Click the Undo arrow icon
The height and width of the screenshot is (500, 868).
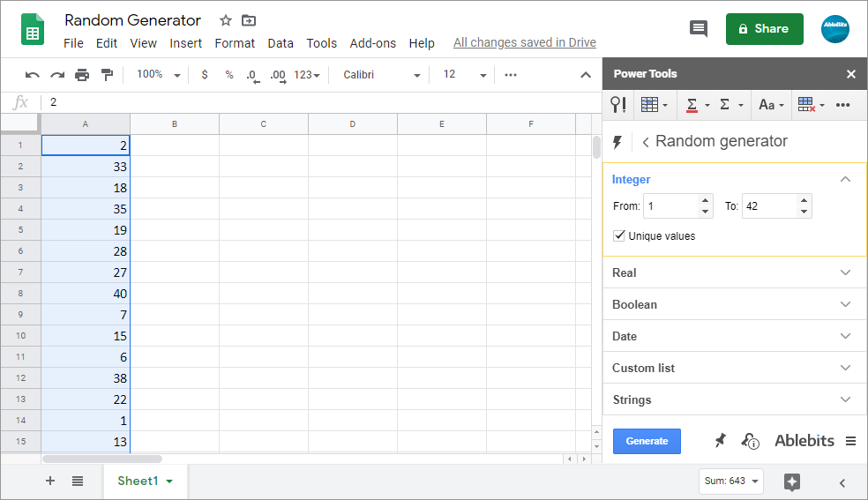[x=32, y=75]
